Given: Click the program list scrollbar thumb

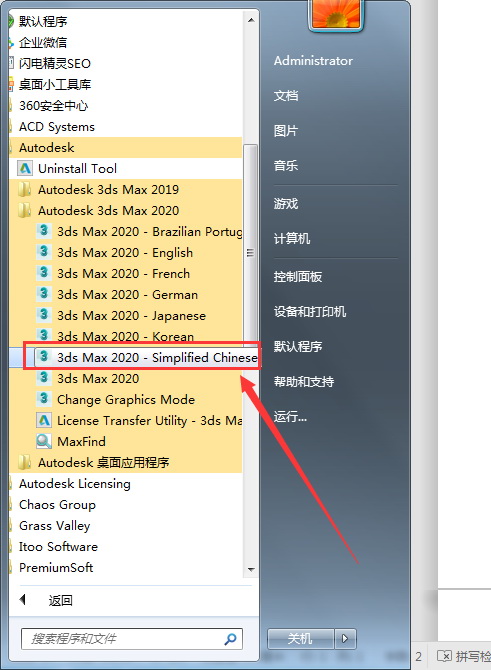Looking at the screenshot, I should point(251,252).
